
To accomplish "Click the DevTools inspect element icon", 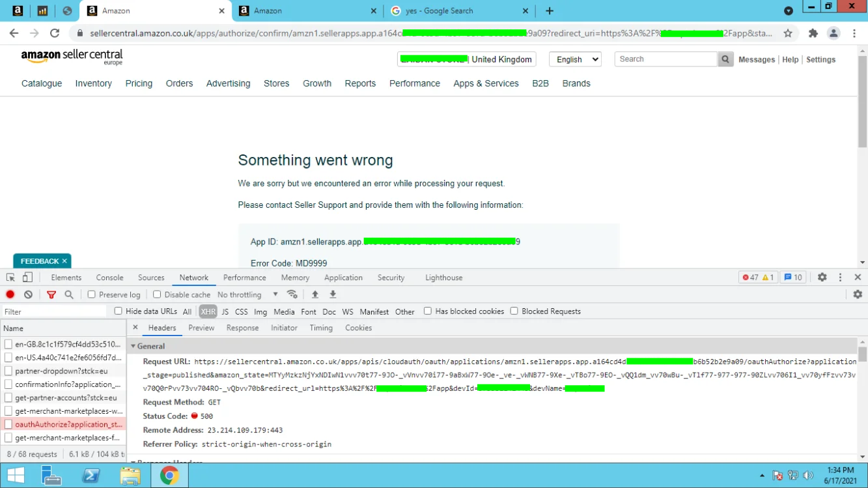I will point(10,278).
